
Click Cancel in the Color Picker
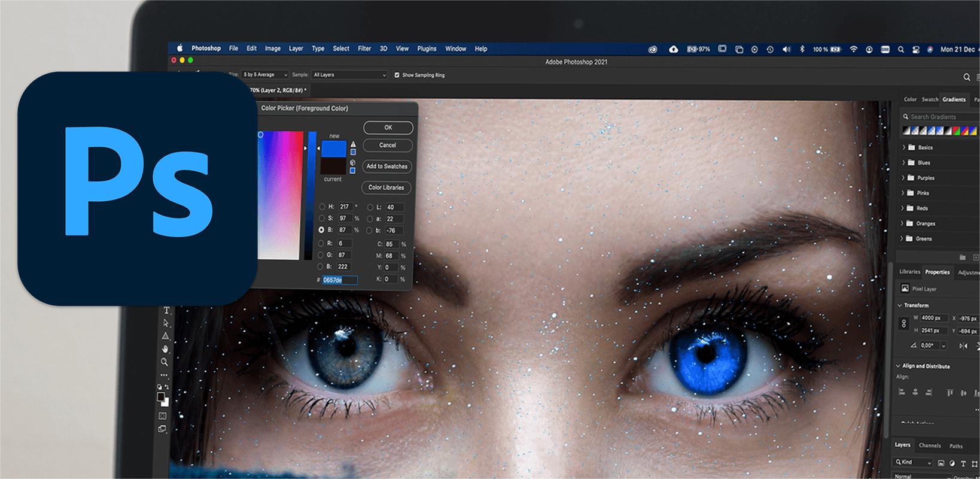[x=388, y=145]
